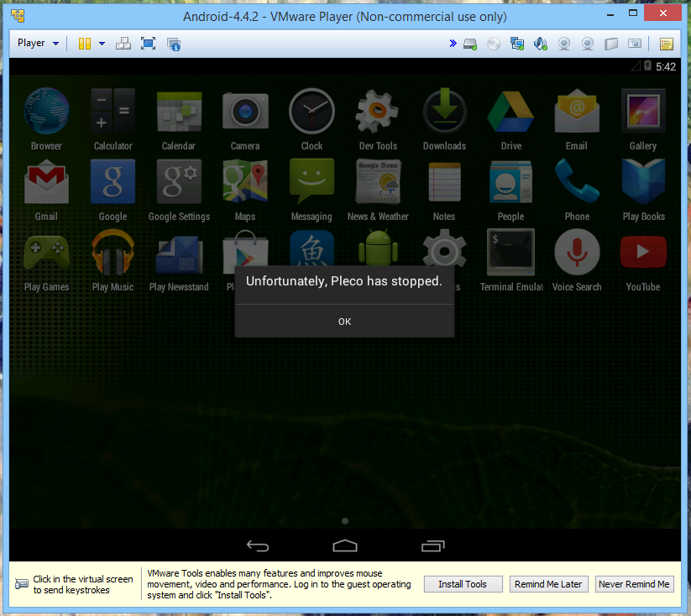Click the Install Tools button
691x616 pixels.
tap(463, 584)
